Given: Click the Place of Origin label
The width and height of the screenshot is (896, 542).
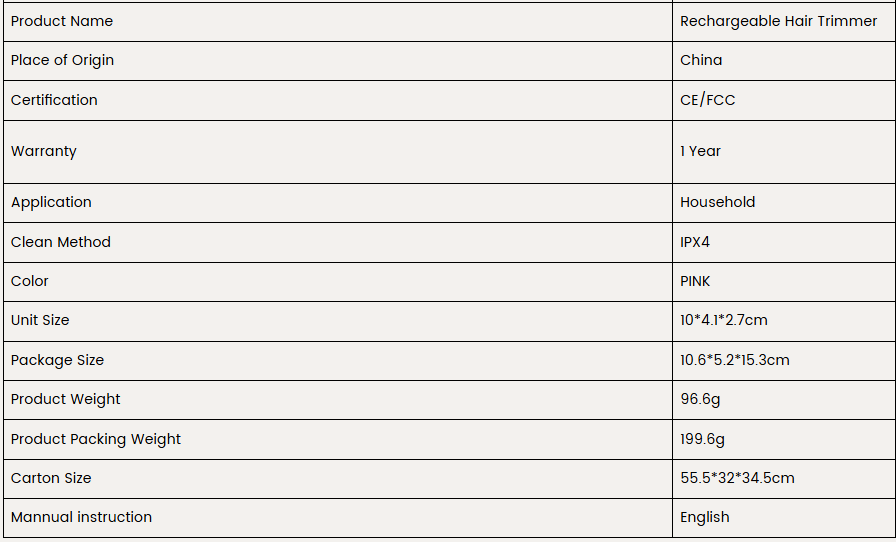Looking at the screenshot, I should pos(63,60).
